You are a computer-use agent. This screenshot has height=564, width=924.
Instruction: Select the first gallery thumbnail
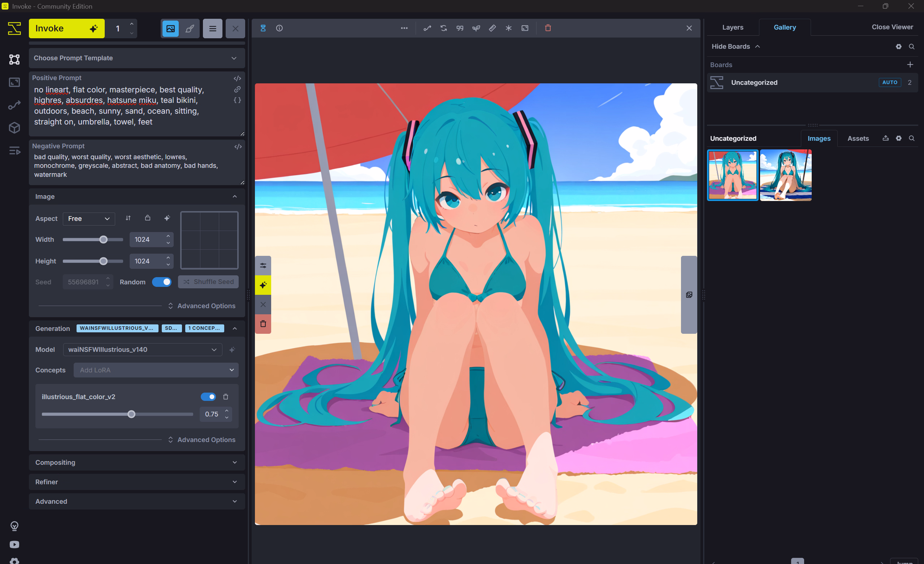[732, 175]
